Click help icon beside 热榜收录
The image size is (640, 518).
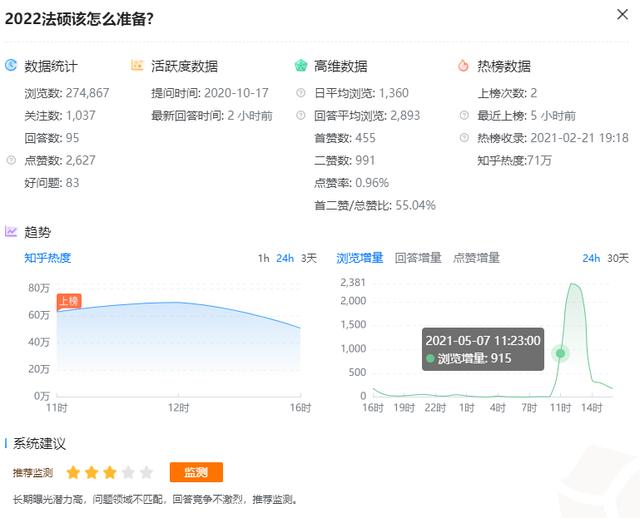click(x=464, y=138)
